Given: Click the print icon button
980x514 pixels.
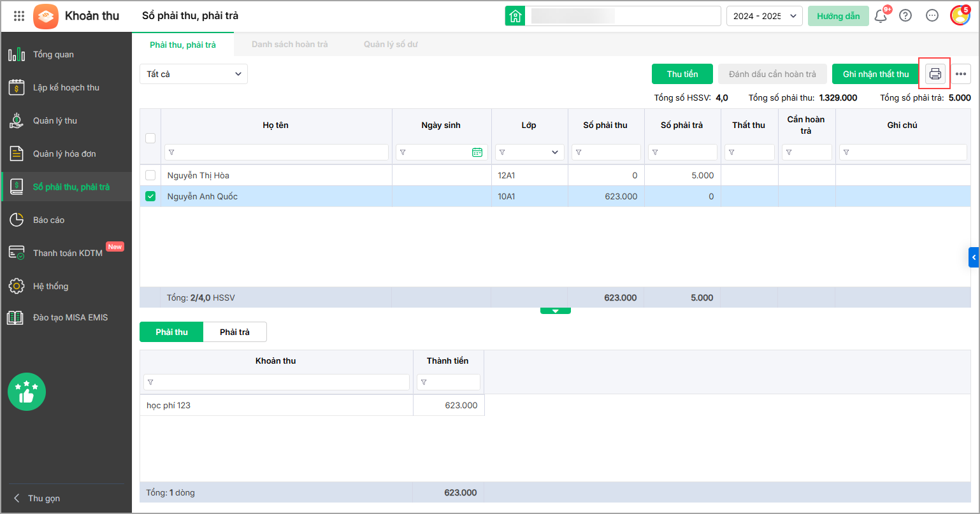Looking at the screenshot, I should tap(935, 74).
